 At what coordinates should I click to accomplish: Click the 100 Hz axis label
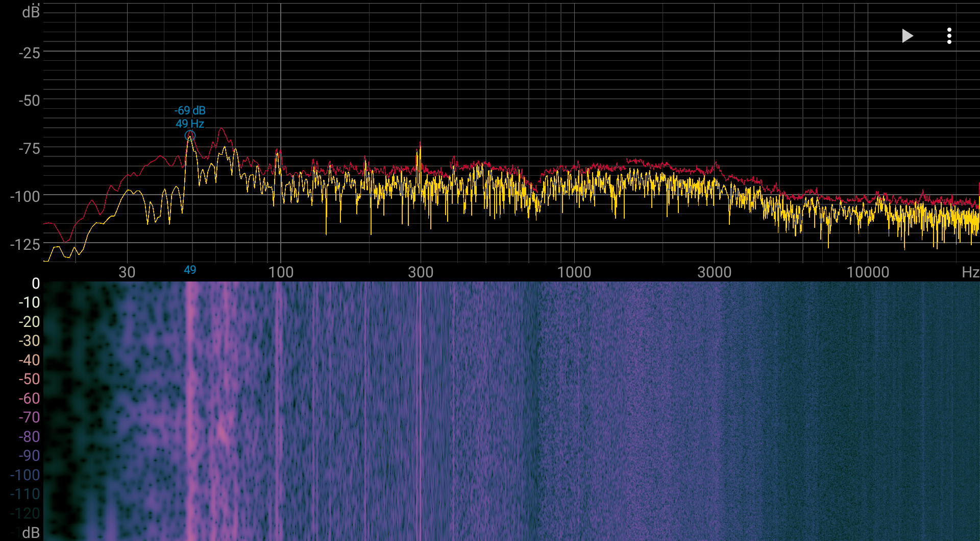pyautogui.click(x=281, y=272)
